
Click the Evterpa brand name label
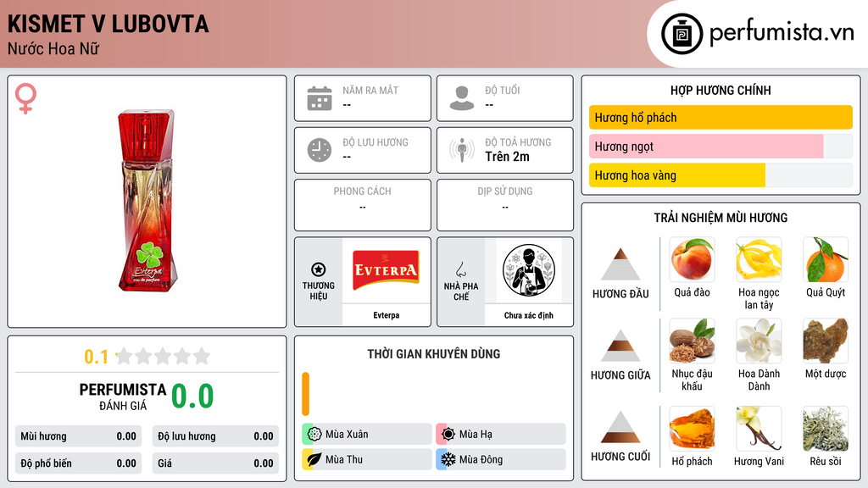[386, 315]
